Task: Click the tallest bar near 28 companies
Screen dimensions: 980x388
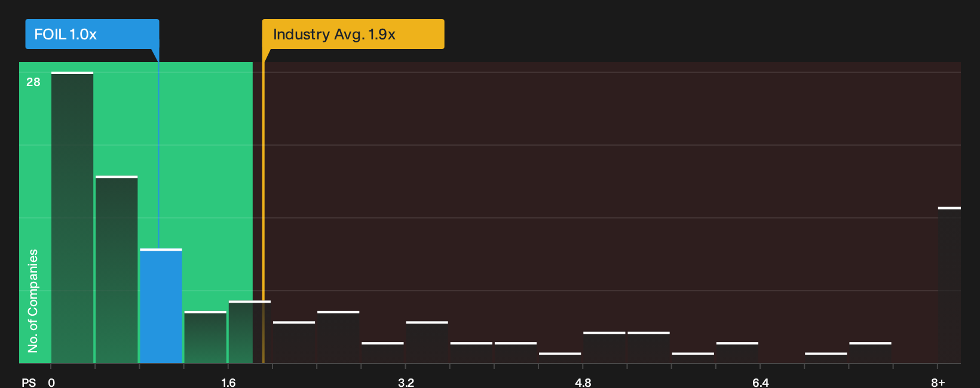Action: (72, 217)
